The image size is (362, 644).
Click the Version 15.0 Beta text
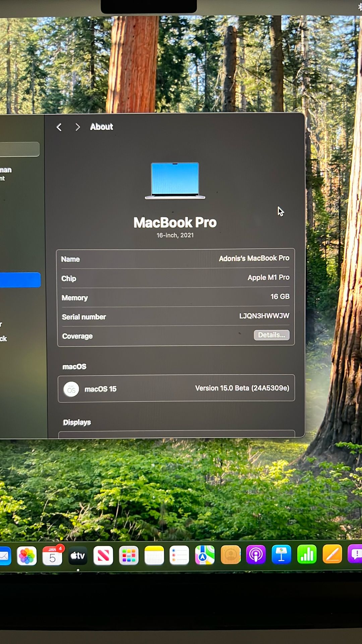click(x=242, y=388)
